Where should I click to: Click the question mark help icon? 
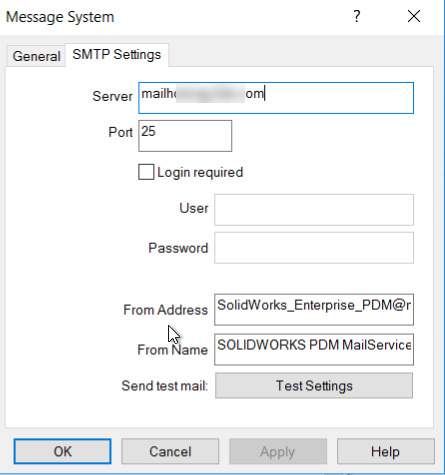pos(357,16)
